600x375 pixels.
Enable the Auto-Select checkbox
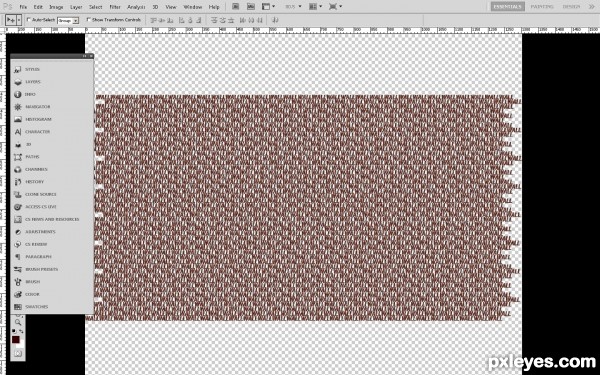pyautogui.click(x=29, y=20)
